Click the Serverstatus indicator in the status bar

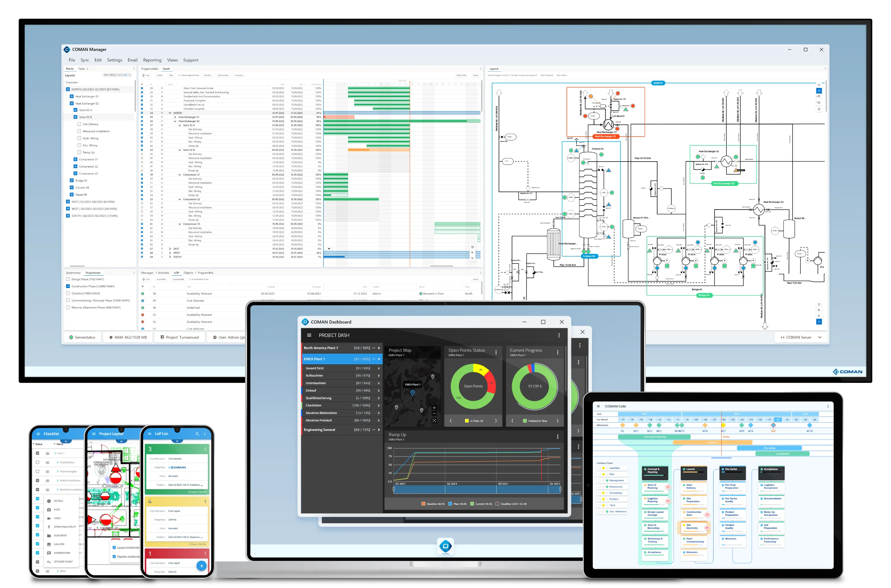pos(82,337)
